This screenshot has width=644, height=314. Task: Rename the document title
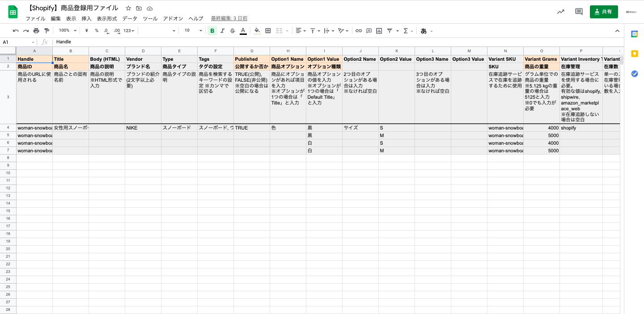coord(73,8)
